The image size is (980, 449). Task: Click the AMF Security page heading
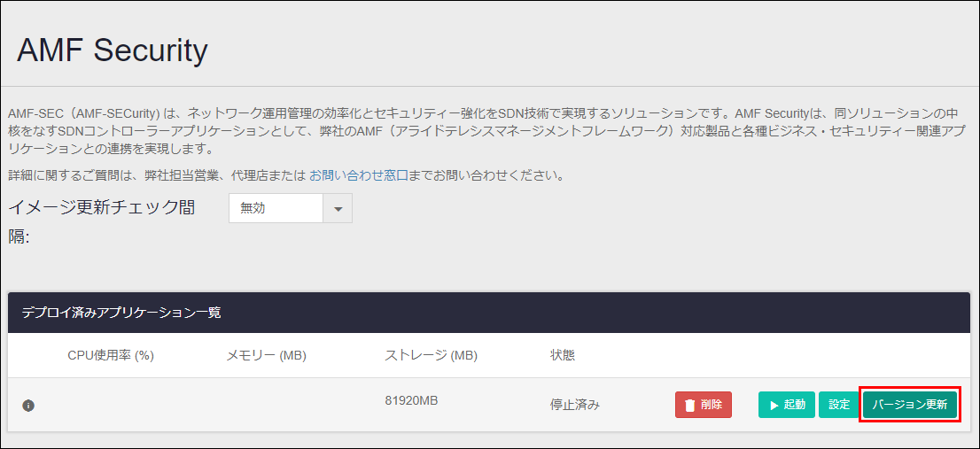(x=113, y=50)
